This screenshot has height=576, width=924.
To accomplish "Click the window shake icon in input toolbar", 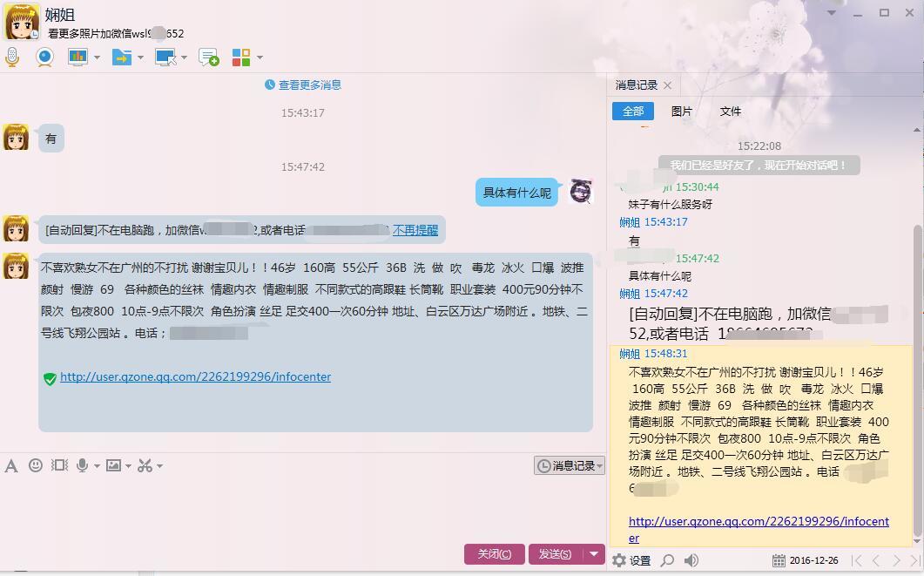I will 59,465.
